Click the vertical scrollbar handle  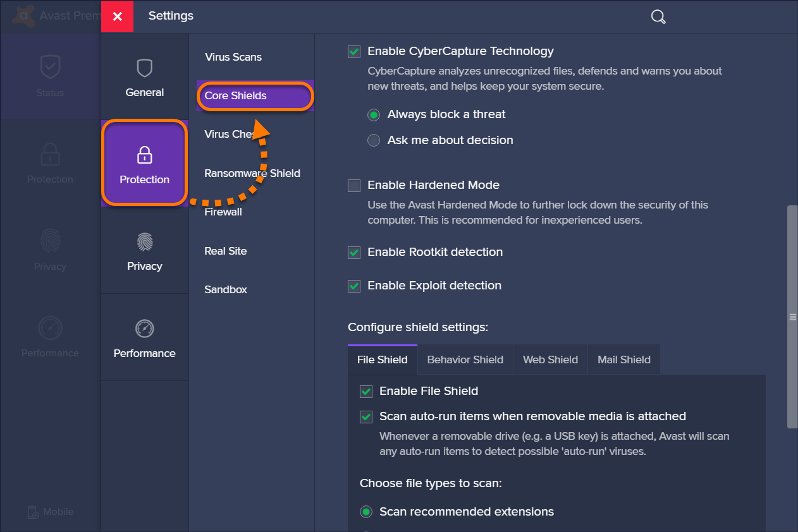[792, 317]
